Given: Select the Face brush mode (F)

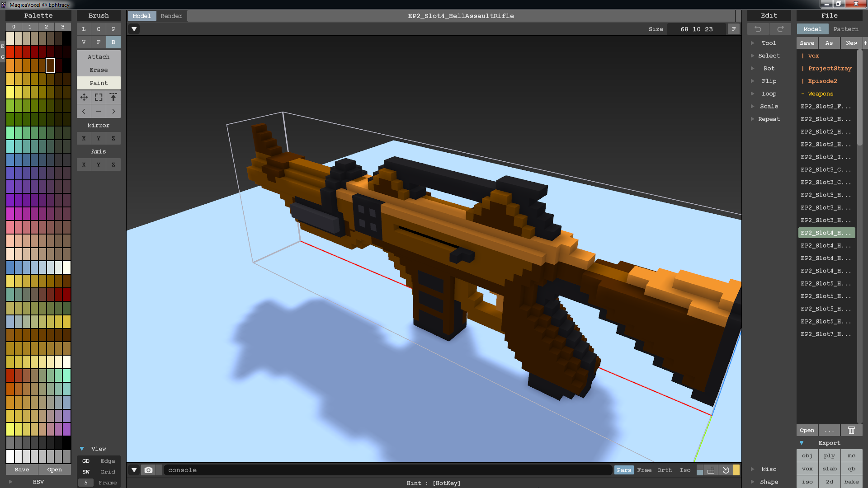Looking at the screenshot, I should tap(99, 42).
